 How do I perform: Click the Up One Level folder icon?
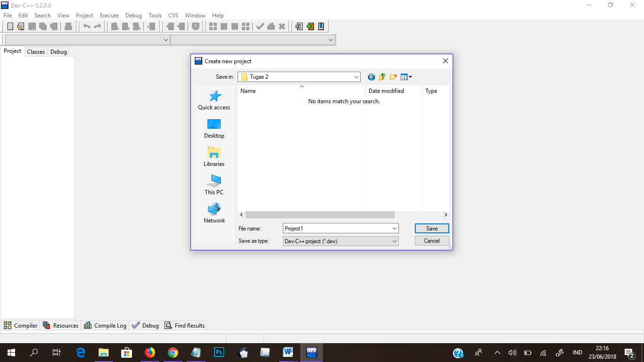point(382,77)
